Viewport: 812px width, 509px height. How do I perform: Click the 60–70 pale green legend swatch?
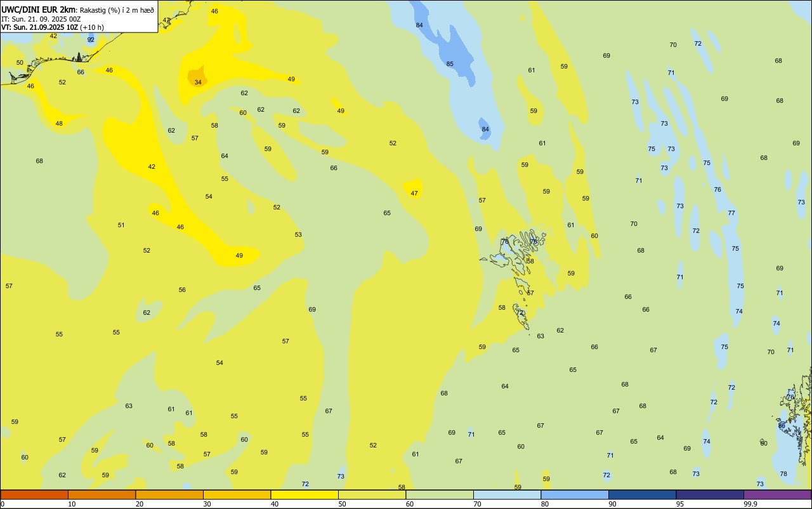coord(440,494)
